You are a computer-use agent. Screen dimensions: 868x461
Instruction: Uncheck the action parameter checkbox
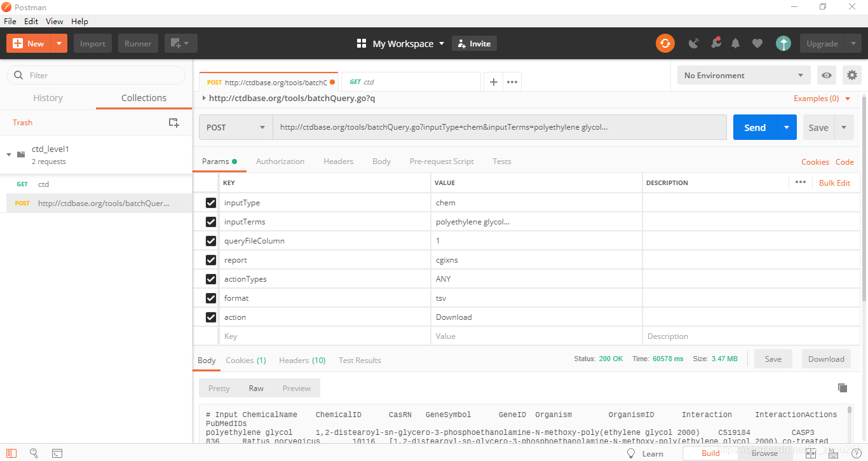click(211, 317)
